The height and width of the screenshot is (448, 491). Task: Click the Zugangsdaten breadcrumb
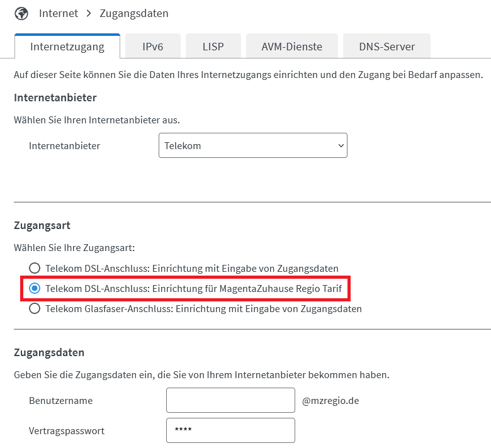point(134,13)
